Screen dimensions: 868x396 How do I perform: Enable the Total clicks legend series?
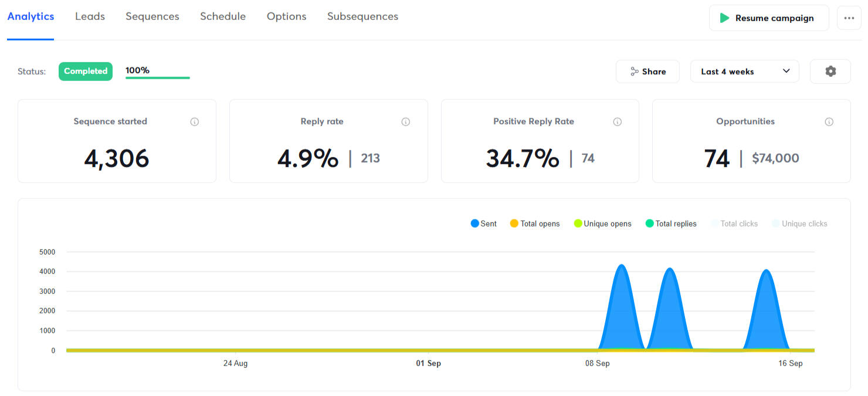(734, 224)
